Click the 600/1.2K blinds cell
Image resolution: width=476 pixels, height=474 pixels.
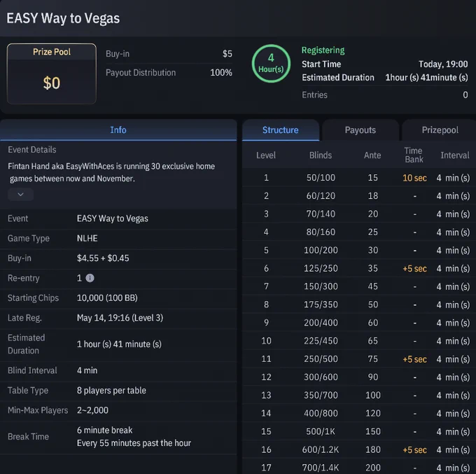[321, 449]
